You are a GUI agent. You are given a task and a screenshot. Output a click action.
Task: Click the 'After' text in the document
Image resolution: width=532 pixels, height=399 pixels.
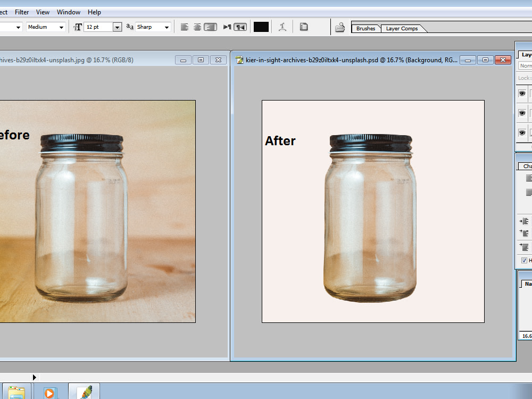tap(280, 141)
